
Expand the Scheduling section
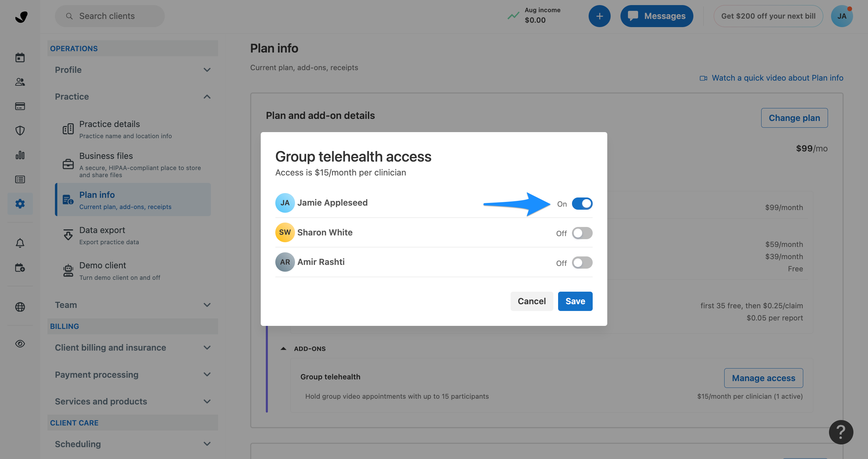tap(133, 444)
